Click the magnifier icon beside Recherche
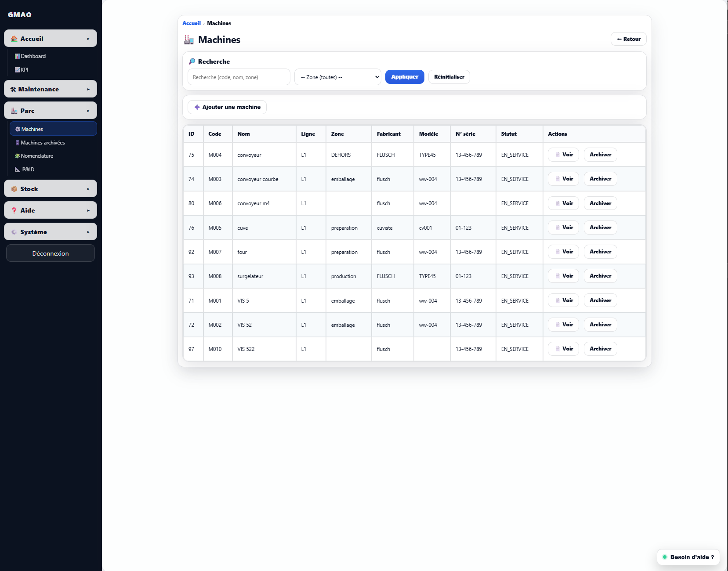728x571 pixels. click(x=192, y=61)
